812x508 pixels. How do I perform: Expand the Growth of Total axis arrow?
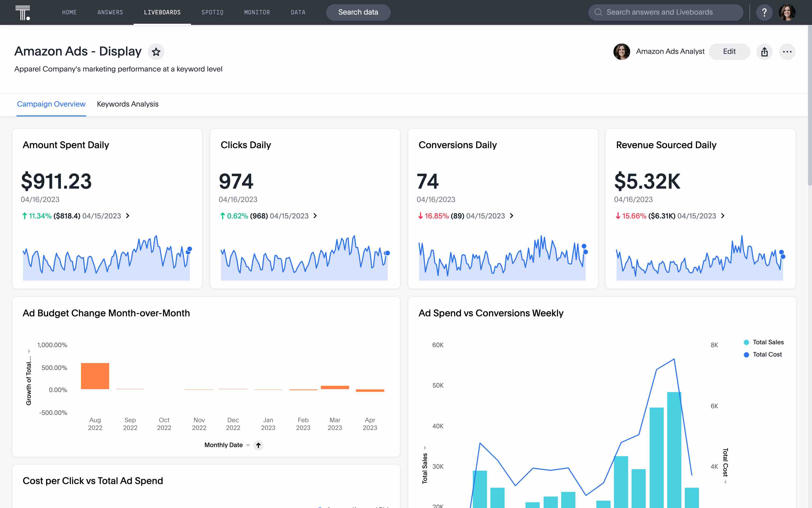(29, 351)
